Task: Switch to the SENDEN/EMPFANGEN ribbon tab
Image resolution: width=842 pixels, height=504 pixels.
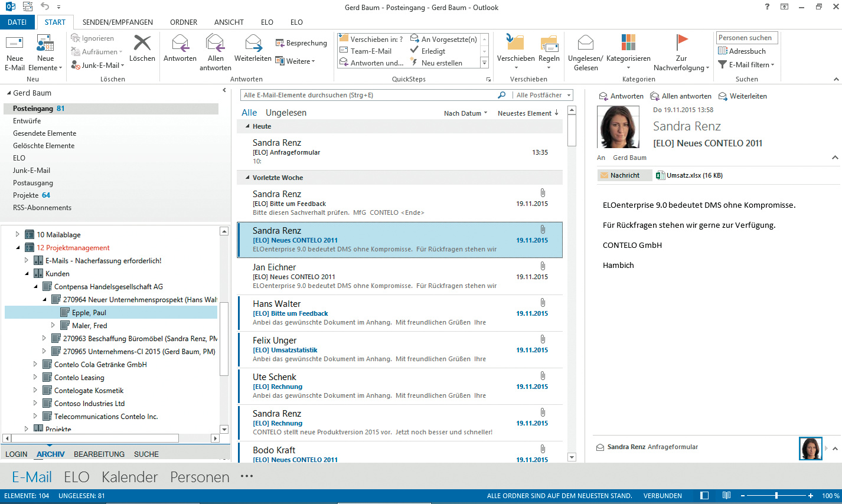Action: point(118,22)
